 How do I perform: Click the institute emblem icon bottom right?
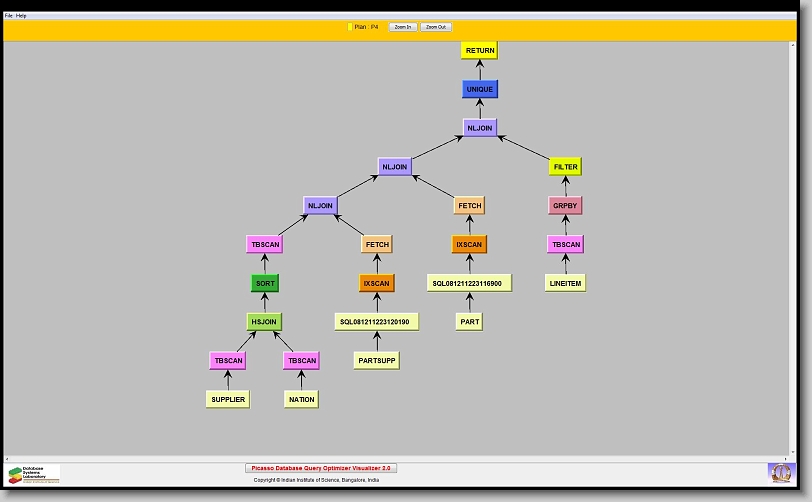pyautogui.click(x=780, y=472)
